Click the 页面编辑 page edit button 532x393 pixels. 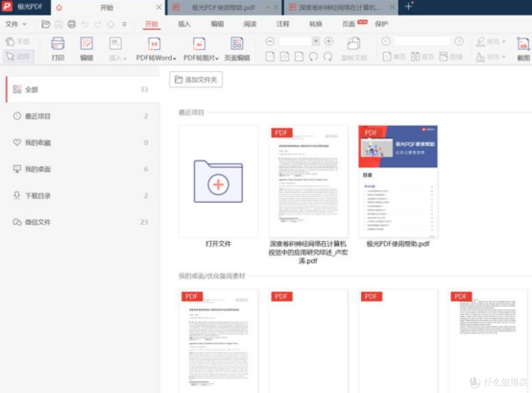pyautogui.click(x=237, y=49)
